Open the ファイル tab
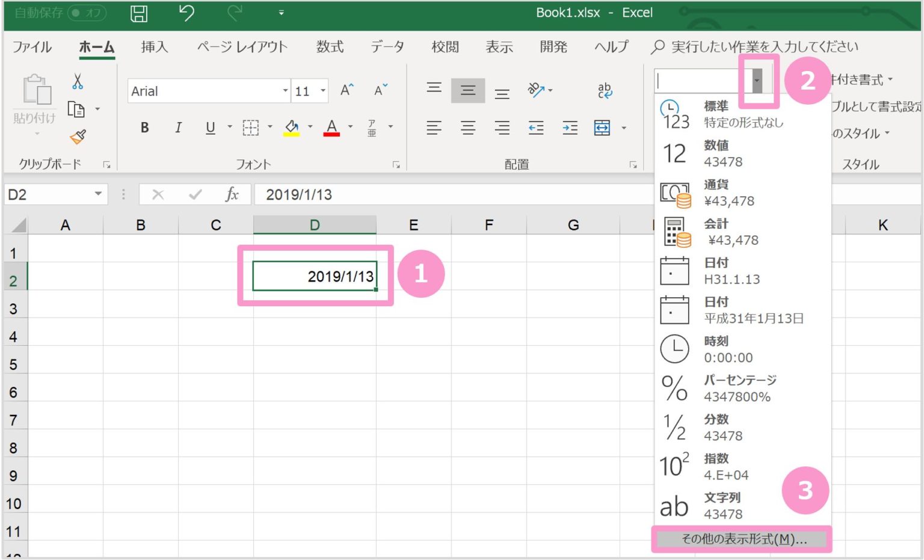 [32, 47]
